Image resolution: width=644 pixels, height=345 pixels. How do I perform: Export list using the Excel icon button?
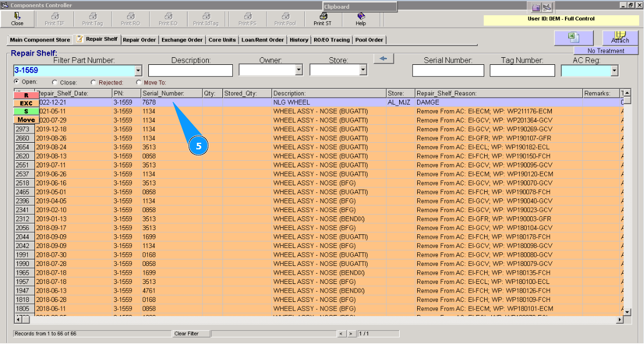click(x=573, y=38)
